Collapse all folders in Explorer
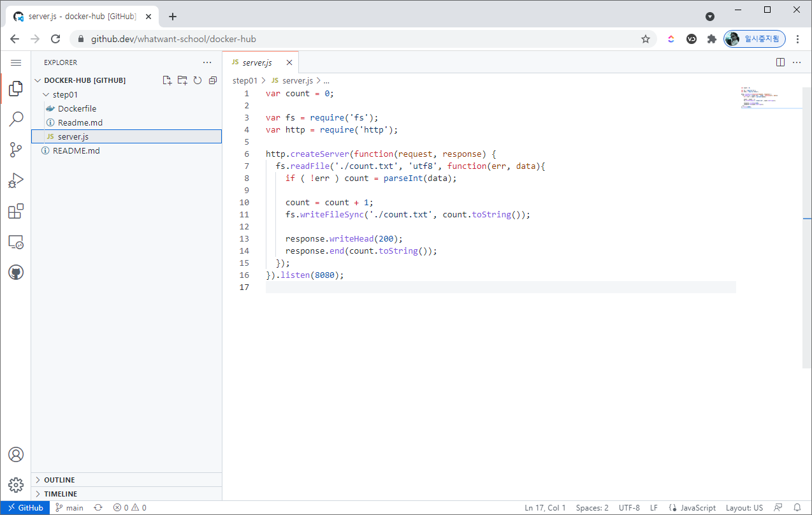This screenshot has width=812, height=515. (213, 80)
